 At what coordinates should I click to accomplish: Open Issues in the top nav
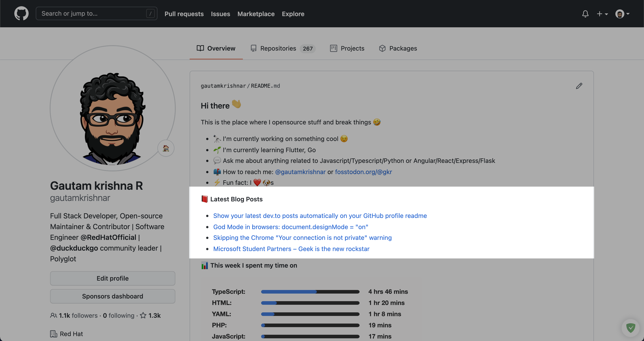click(x=220, y=14)
